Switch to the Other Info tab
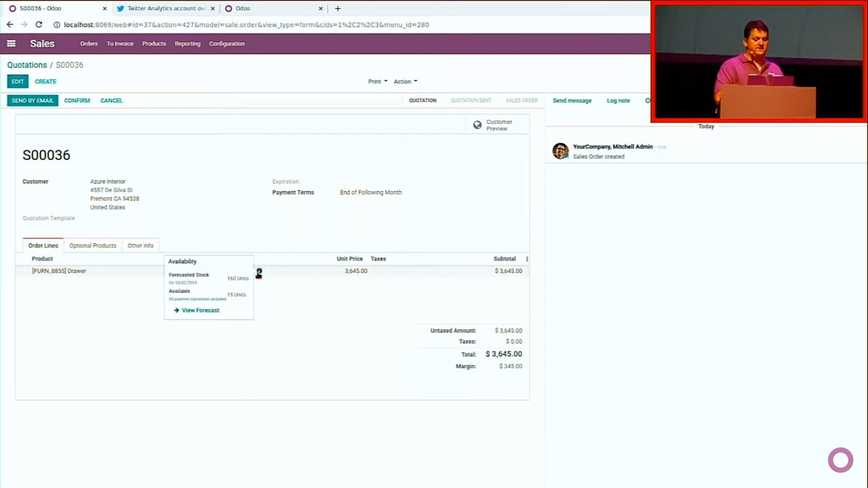The height and width of the screenshot is (488, 868). (140, 245)
